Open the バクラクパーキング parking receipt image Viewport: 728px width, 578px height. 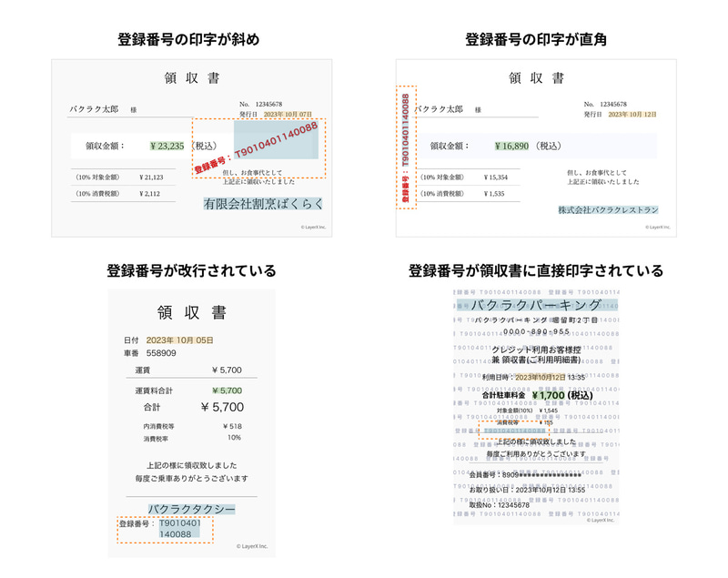coord(536,406)
